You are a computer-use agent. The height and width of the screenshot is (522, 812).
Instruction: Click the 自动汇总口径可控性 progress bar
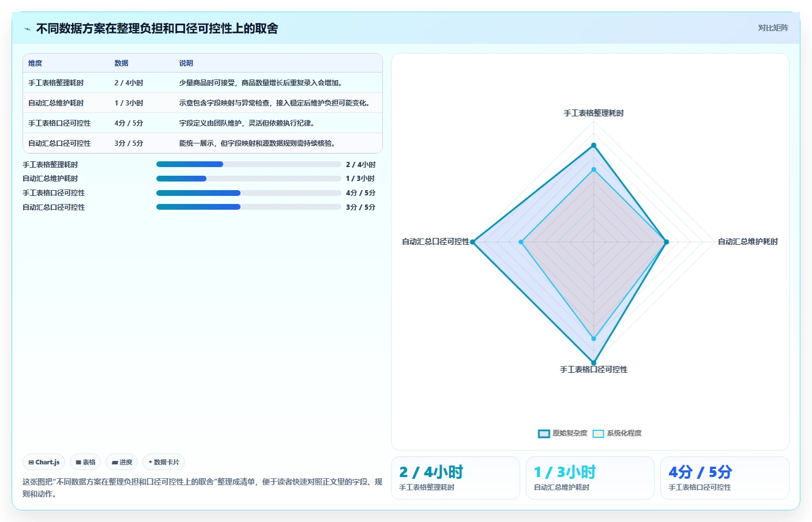249,207
